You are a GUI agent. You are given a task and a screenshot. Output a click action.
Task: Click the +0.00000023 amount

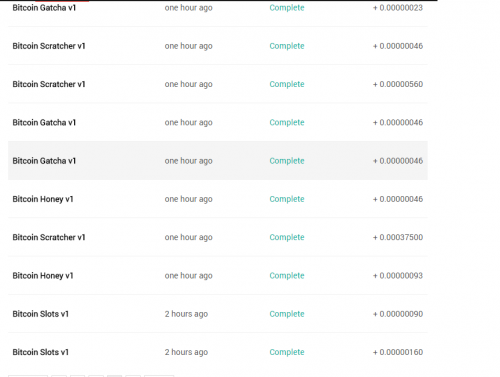click(398, 8)
